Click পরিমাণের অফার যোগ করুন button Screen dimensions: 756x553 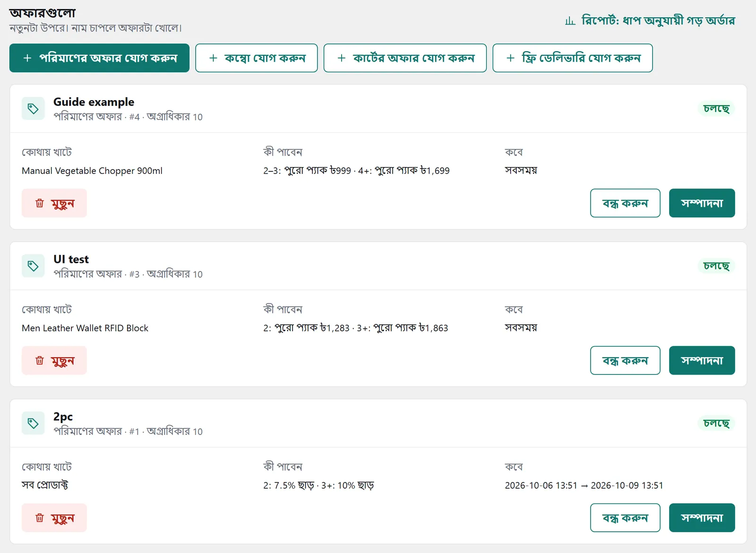(x=99, y=58)
